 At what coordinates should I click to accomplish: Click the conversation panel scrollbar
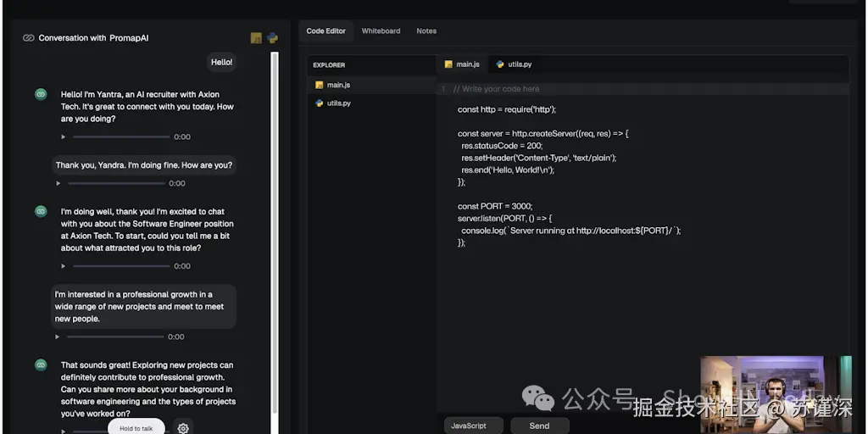(275, 232)
